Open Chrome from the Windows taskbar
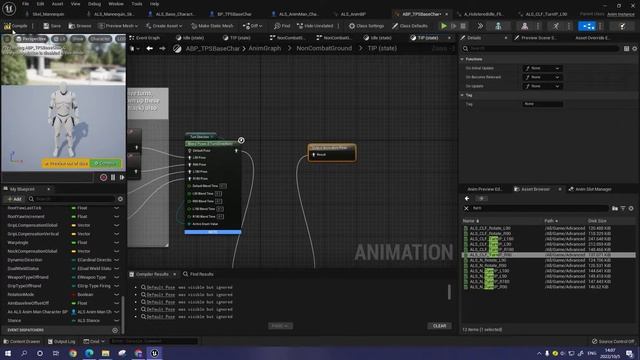Screen dimensions: 640x360 [x=73, y=353]
